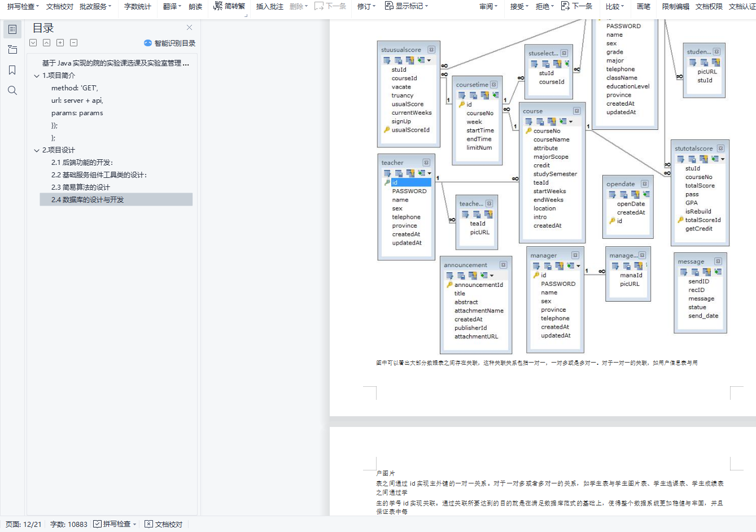Click the 文档校对 toolbar button
Image resolution: width=756 pixels, height=532 pixels.
60,6
